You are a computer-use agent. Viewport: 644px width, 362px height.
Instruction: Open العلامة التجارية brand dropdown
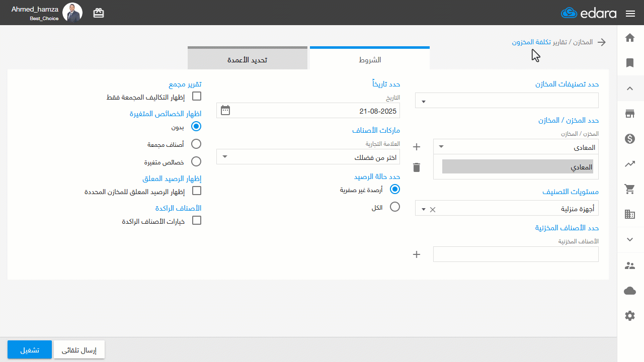pyautogui.click(x=308, y=157)
